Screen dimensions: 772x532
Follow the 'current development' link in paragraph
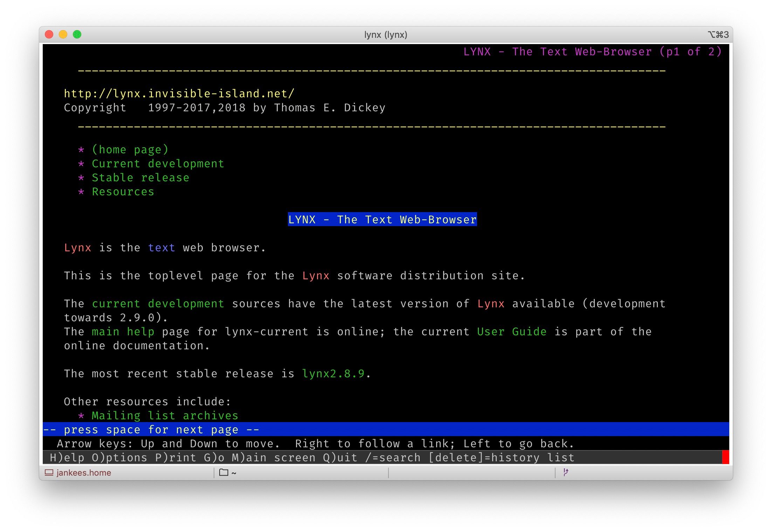click(x=158, y=304)
